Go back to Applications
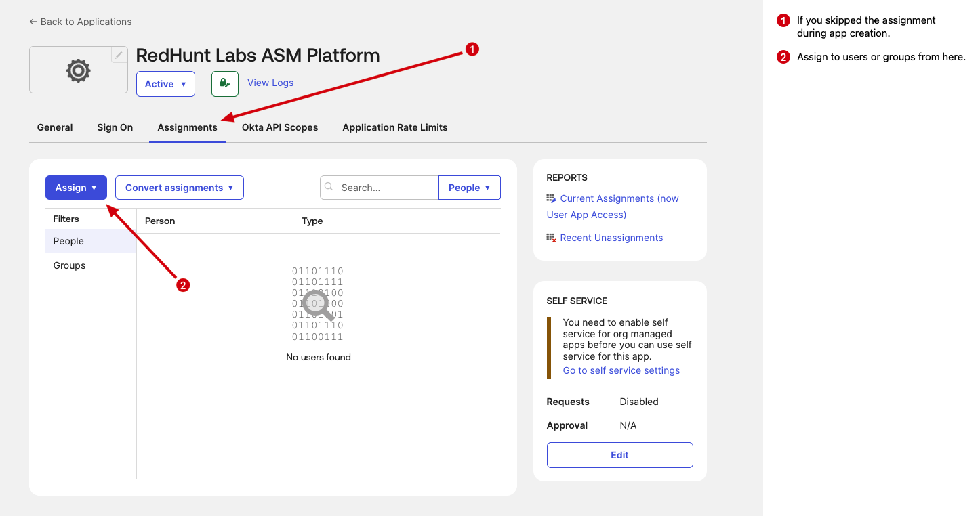This screenshot has height=516, width=980. point(81,22)
